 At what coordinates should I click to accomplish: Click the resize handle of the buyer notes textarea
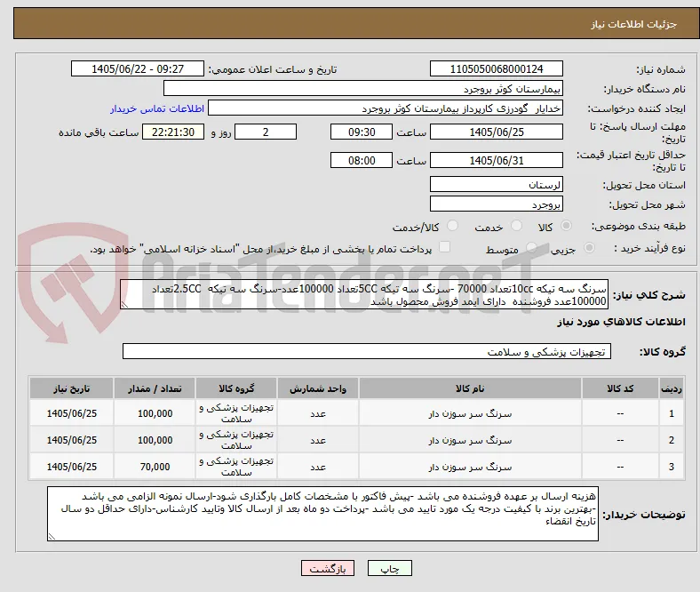(52, 536)
